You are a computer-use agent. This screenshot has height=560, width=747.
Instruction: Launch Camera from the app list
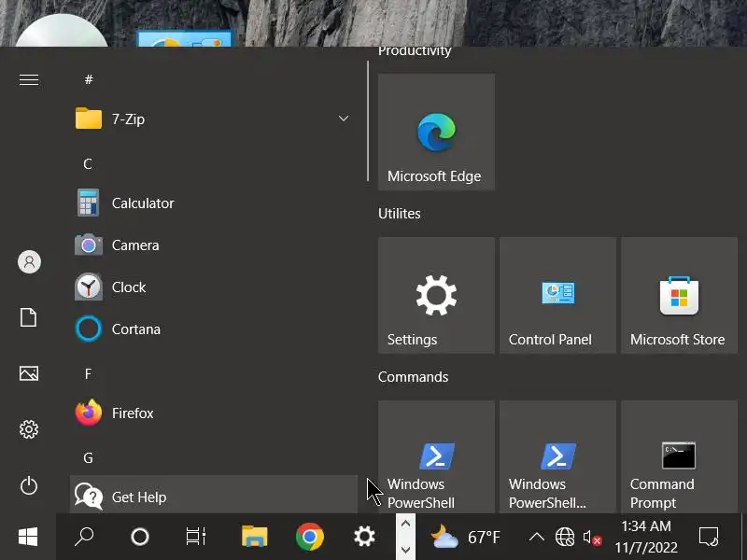click(x=214, y=245)
